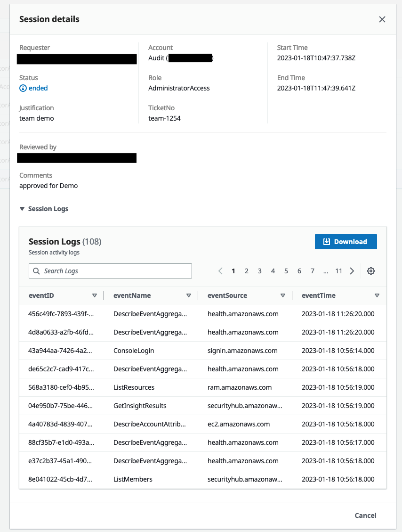Click the approved for Demo comment
Viewport: 402px width, 532px height.
48,186
